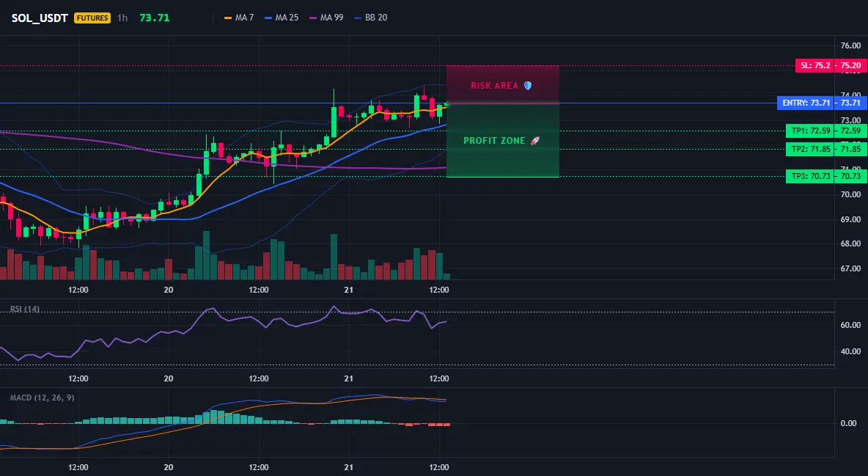
Task: Click the yellow FUTURES badge
Action: [x=92, y=18]
